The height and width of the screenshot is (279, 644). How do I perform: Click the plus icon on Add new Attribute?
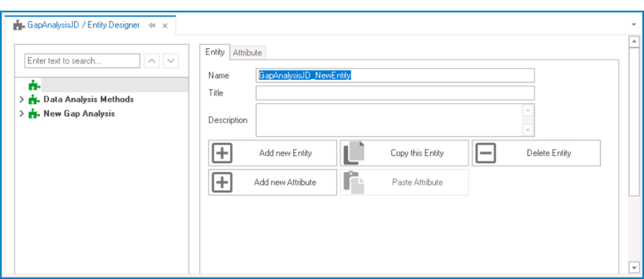(222, 182)
